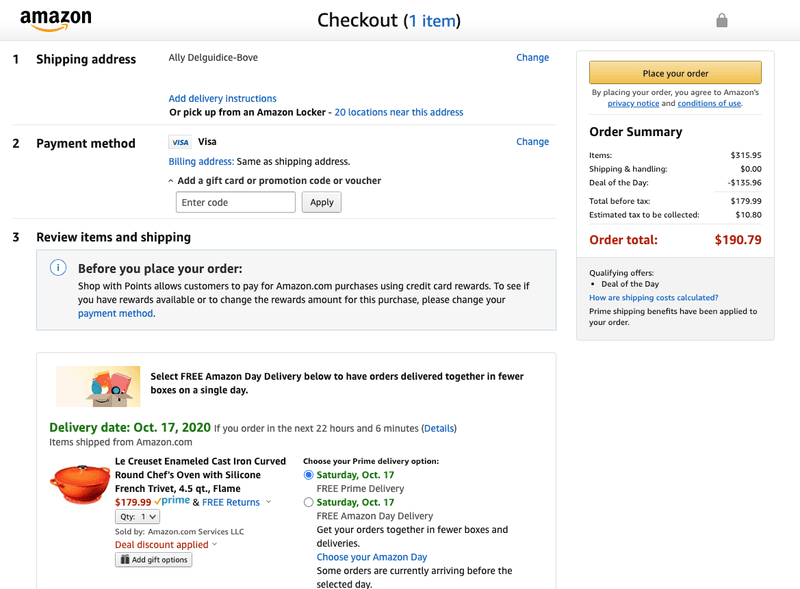Change the shipping address
The height and width of the screenshot is (589, 800).
pyautogui.click(x=532, y=57)
